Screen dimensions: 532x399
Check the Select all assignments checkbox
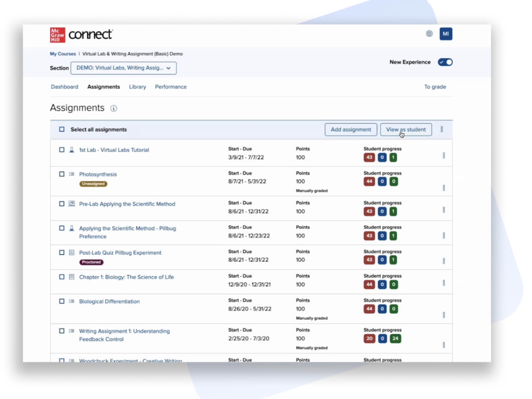62,129
